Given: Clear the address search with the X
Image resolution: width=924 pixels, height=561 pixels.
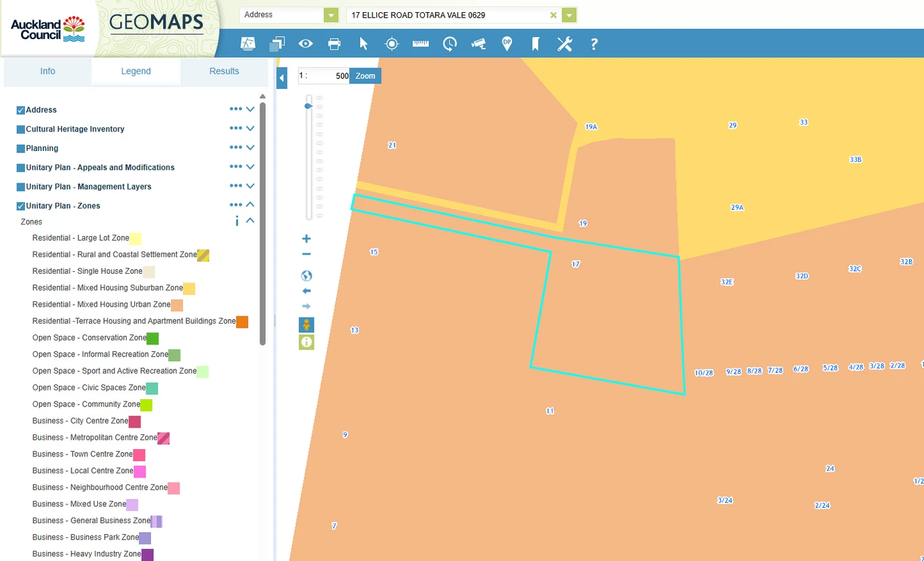Looking at the screenshot, I should pyautogui.click(x=553, y=15).
